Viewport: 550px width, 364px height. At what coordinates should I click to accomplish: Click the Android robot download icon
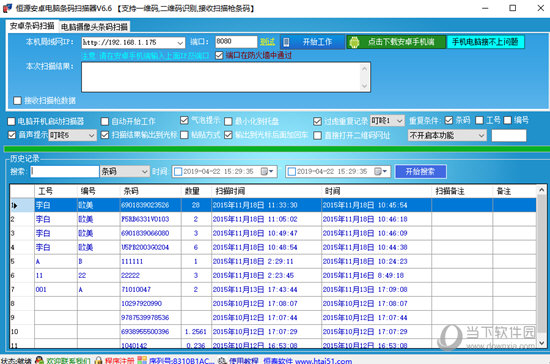(354, 42)
